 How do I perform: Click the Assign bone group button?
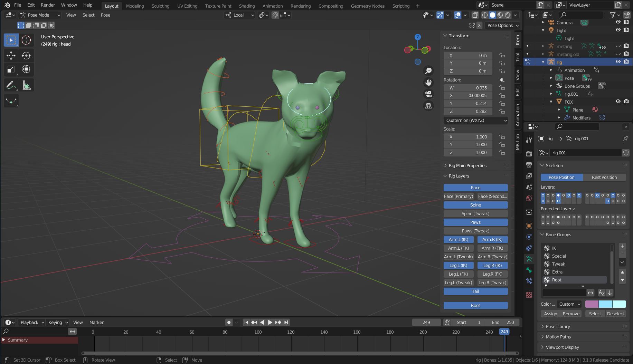pyautogui.click(x=550, y=314)
